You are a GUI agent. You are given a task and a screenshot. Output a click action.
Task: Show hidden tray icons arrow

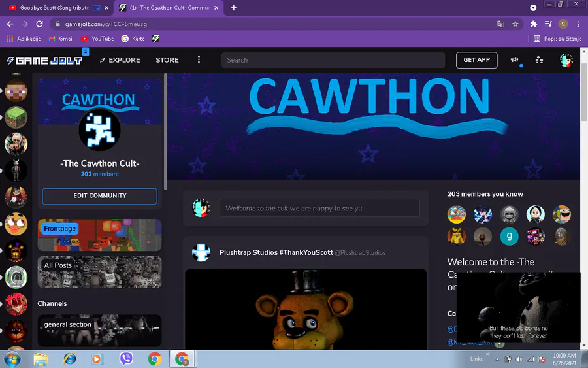(497, 360)
